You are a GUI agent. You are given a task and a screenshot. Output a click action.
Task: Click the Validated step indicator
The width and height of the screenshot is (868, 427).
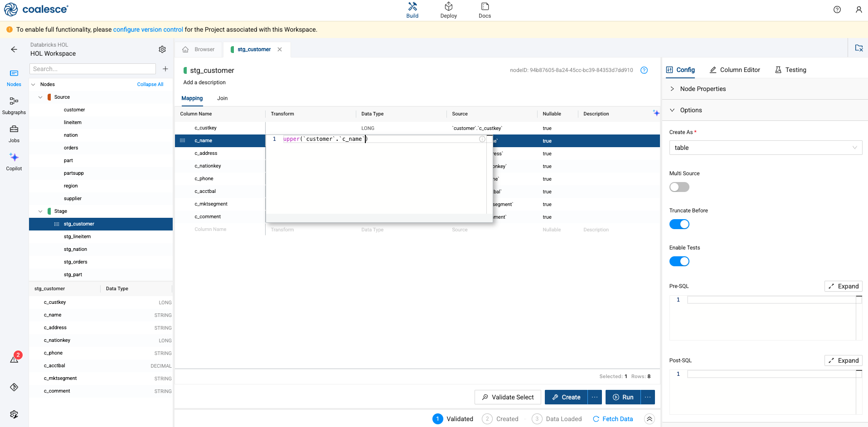453,419
